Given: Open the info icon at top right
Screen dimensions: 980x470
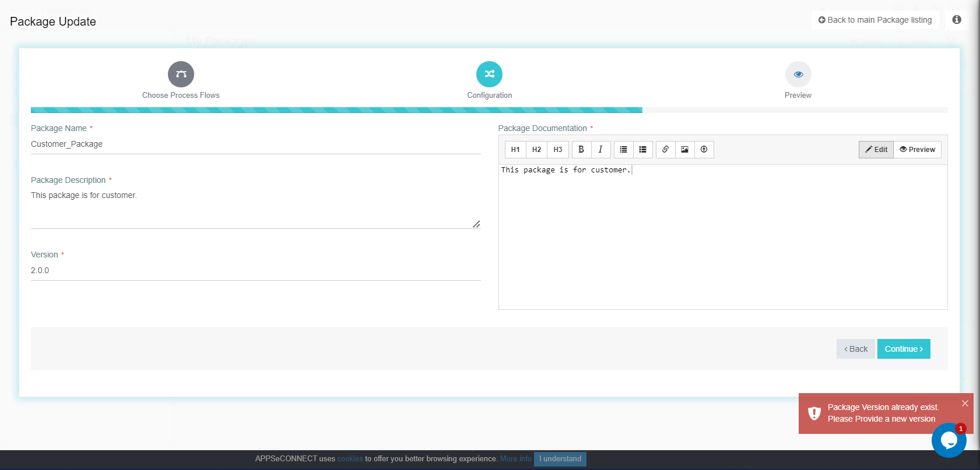Looking at the screenshot, I should point(957,20).
